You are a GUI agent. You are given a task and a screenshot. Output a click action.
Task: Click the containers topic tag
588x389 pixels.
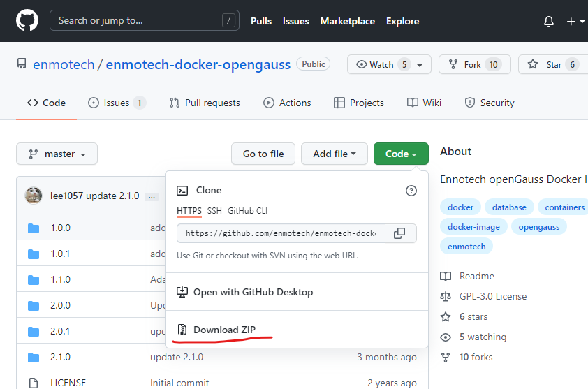(564, 207)
